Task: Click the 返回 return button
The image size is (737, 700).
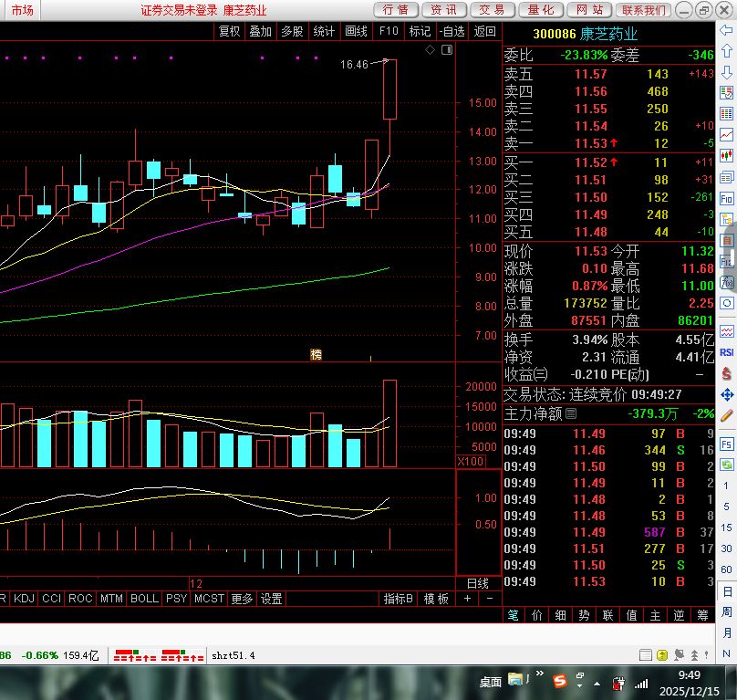Action: click(484, 32)
